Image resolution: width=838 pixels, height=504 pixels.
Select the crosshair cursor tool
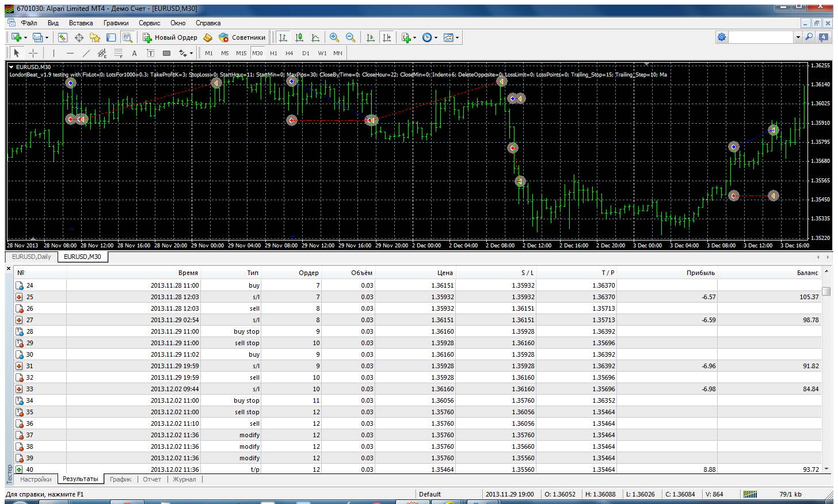click(33, 53)
